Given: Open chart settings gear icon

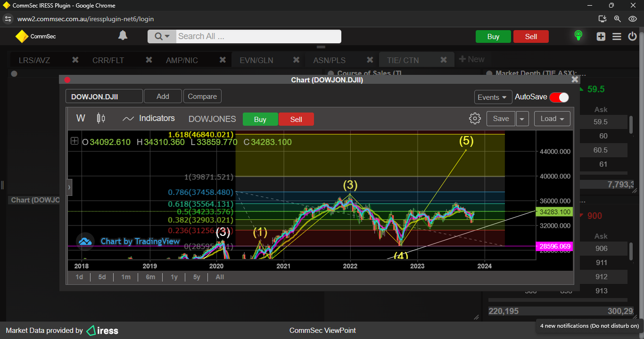Looking at the screenshot, I should pyautogui.click(x=475, y=118).
